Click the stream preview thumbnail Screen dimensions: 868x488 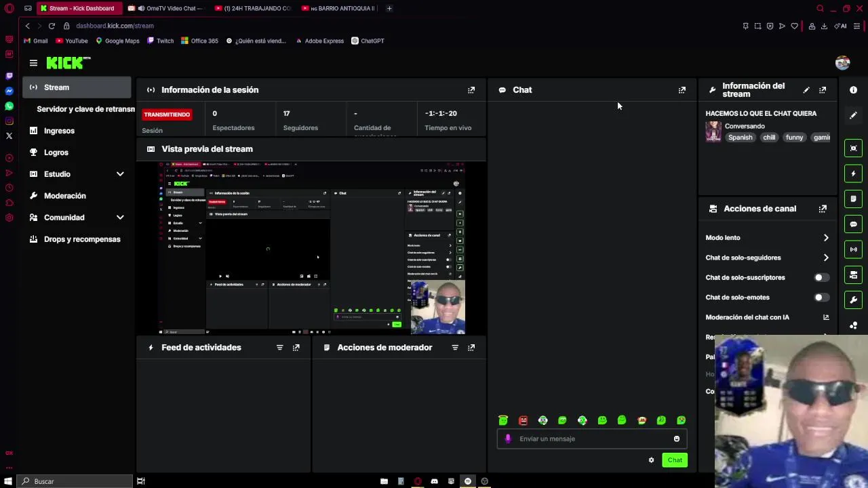312,248
